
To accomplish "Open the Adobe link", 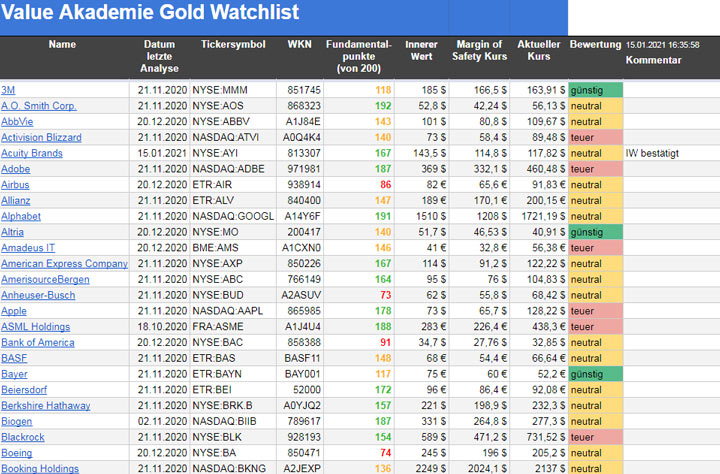I will (16, 169).
